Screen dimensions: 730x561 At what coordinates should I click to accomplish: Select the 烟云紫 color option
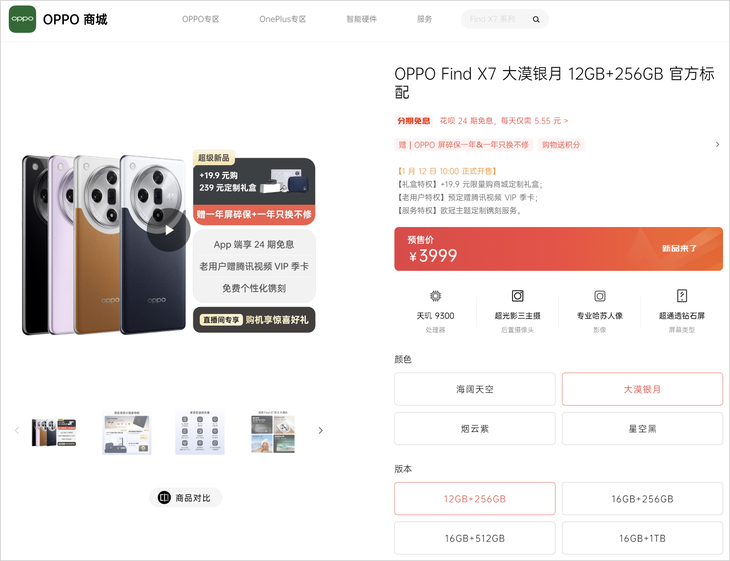[x=475, y=429]
